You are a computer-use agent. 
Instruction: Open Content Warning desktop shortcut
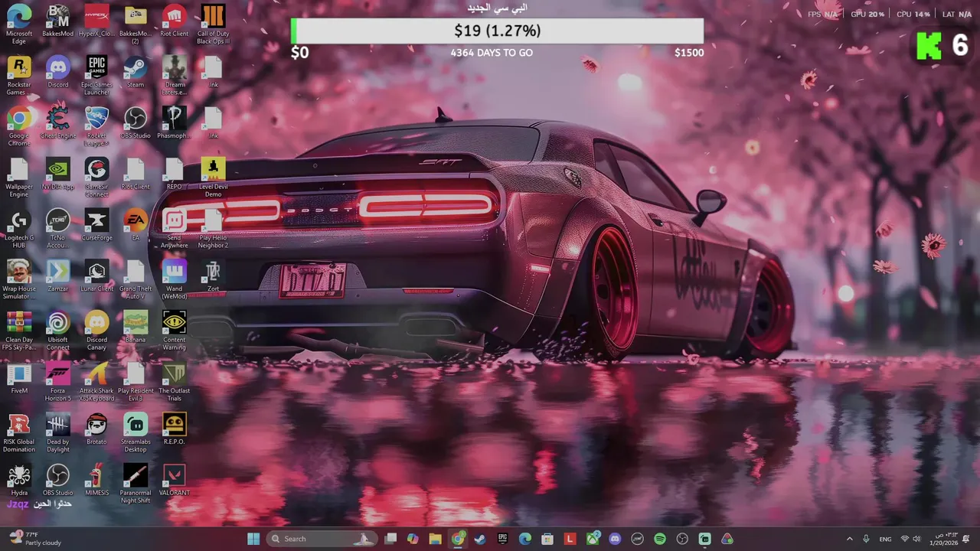click(175, 331)
